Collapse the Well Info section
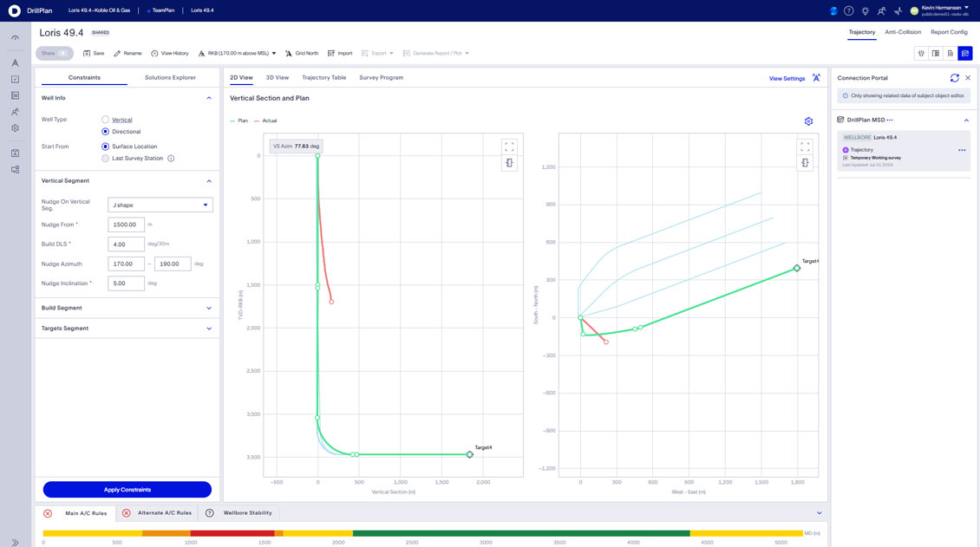 (x=209, y=98)
